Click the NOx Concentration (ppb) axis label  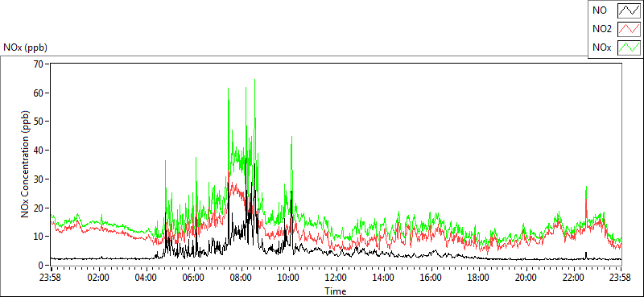[x=25, y=163]
